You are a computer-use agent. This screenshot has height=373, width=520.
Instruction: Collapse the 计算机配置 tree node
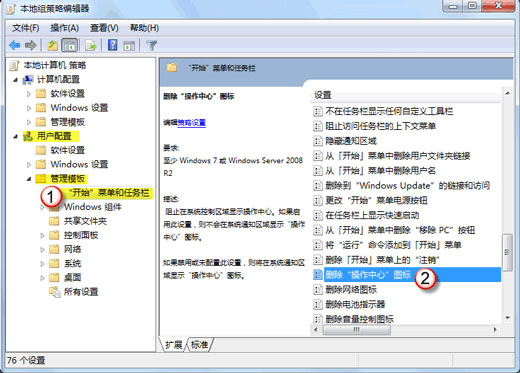coord(15,80)
